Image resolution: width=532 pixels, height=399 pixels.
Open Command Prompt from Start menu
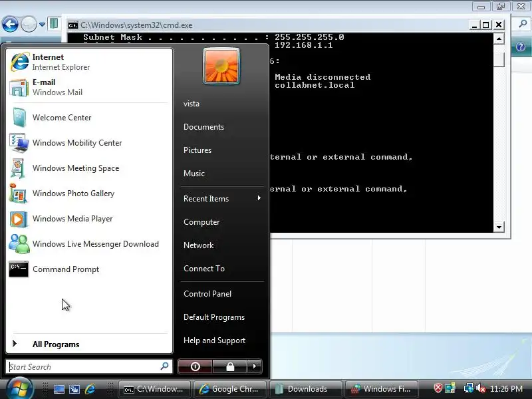[89, 269]
